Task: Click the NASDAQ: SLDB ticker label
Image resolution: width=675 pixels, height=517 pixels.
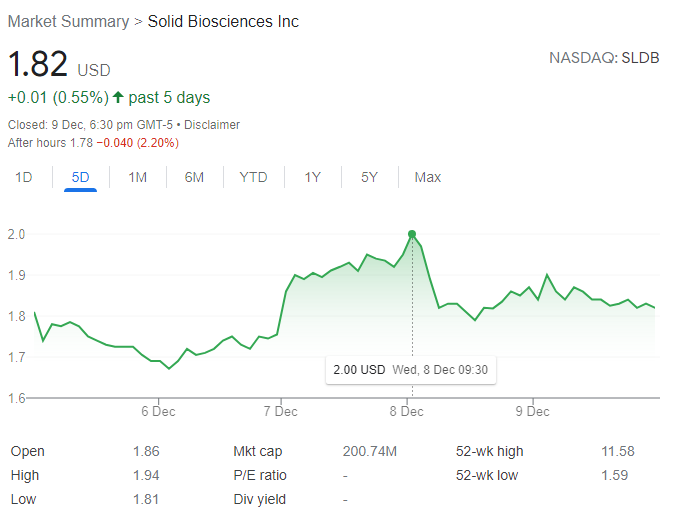Action: click(604, 58)
